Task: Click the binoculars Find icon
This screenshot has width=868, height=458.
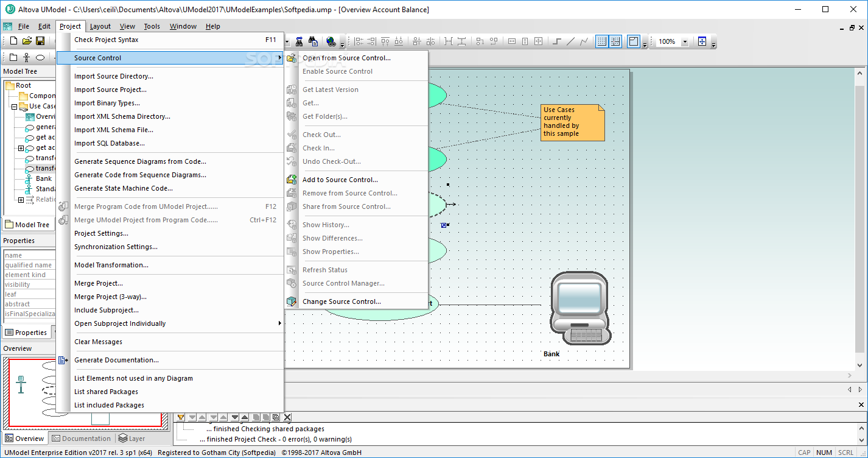Action: point(299,41)
